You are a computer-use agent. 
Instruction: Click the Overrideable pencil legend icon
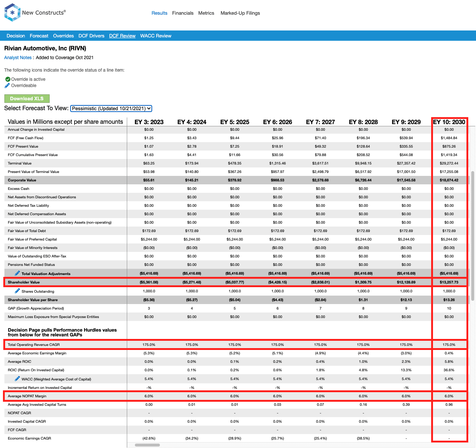tap(7, 86)
